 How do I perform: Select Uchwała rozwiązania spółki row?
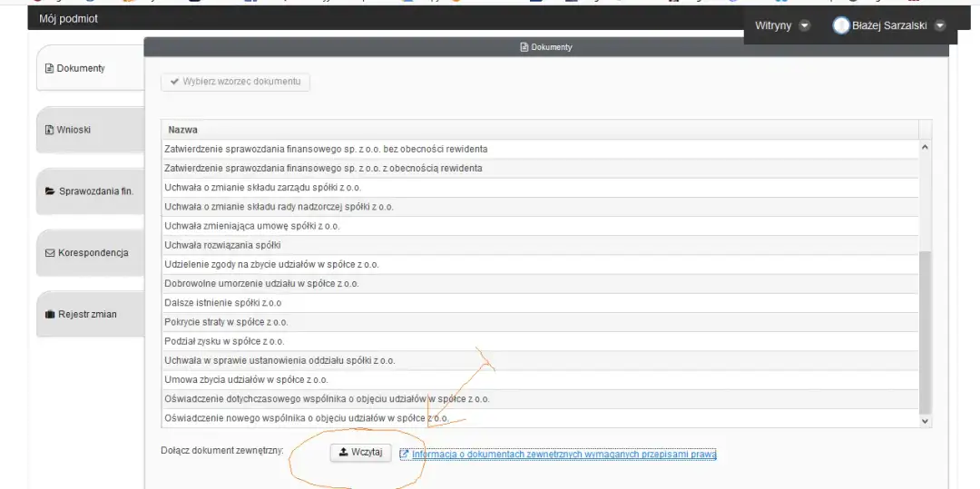[222, 245]
